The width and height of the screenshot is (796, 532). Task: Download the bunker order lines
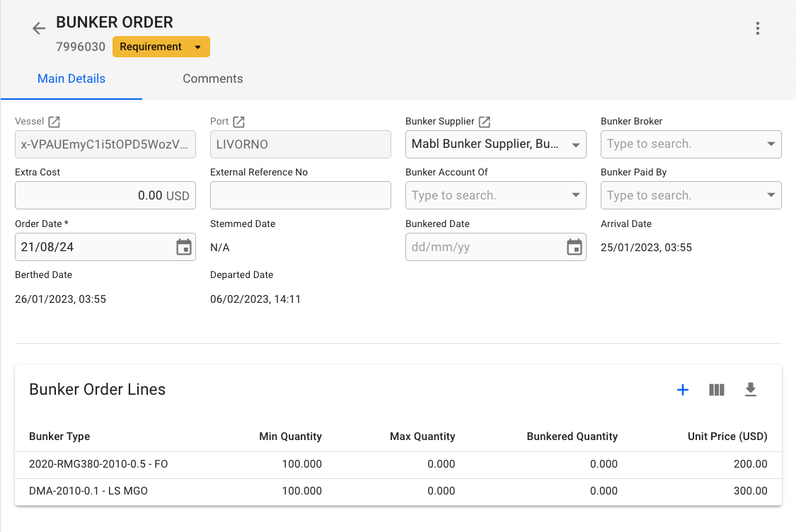pos(751,390)
